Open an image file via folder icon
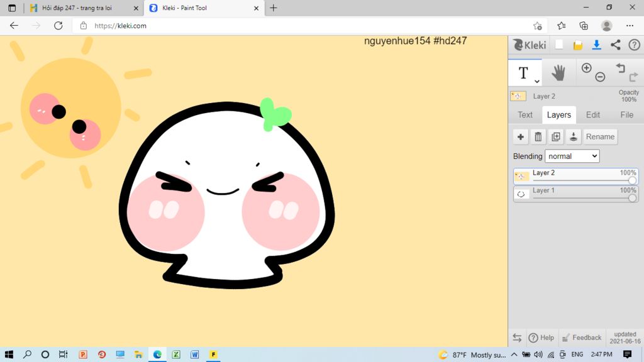Screen dimensions: 644x362 pos(578,45)
